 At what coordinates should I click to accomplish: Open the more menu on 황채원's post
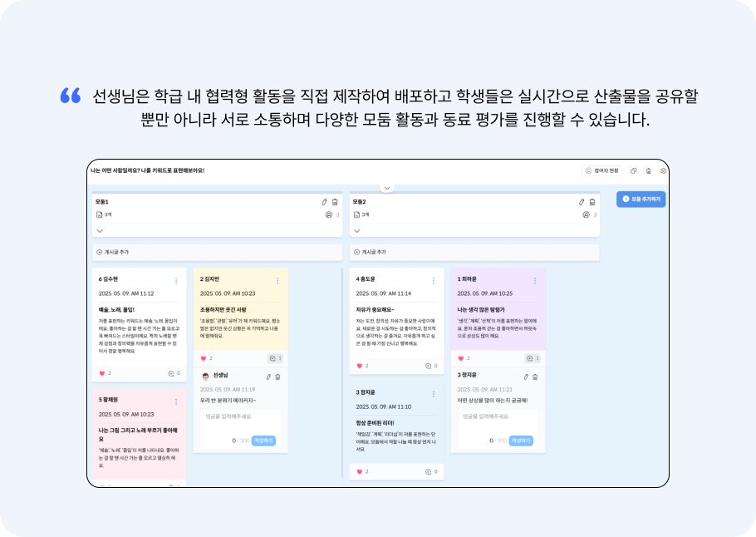pyautogui.click(x=176, y=402)
